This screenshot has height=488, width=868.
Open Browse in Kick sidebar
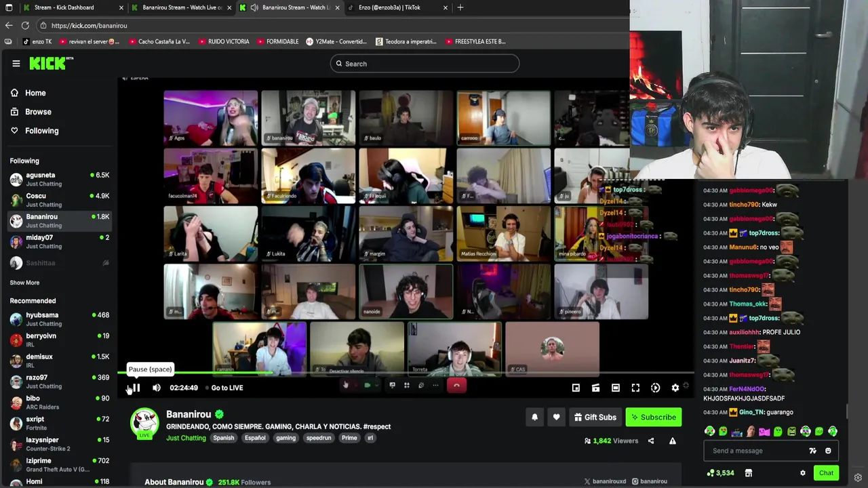pyautogui.click(x=31, y=112)
